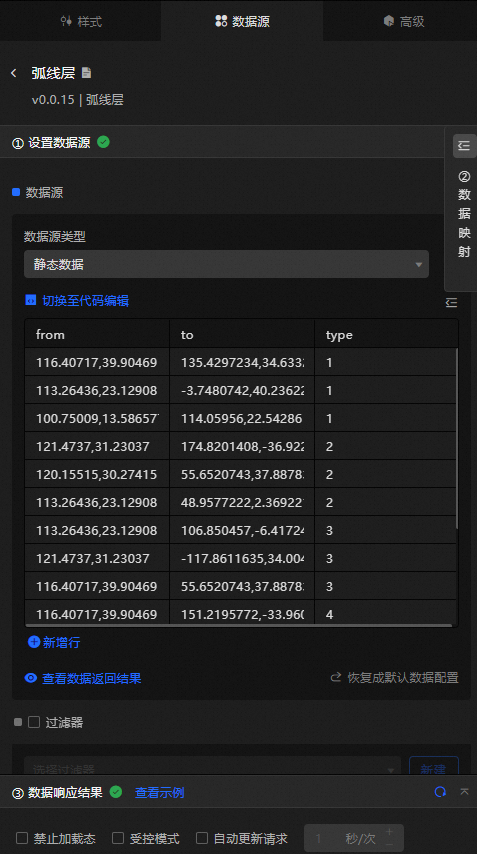Viewport: 477px width, 854px height.
Task: Click the plus stepper on 秒/次 field
Action: [x=389, y=832]
